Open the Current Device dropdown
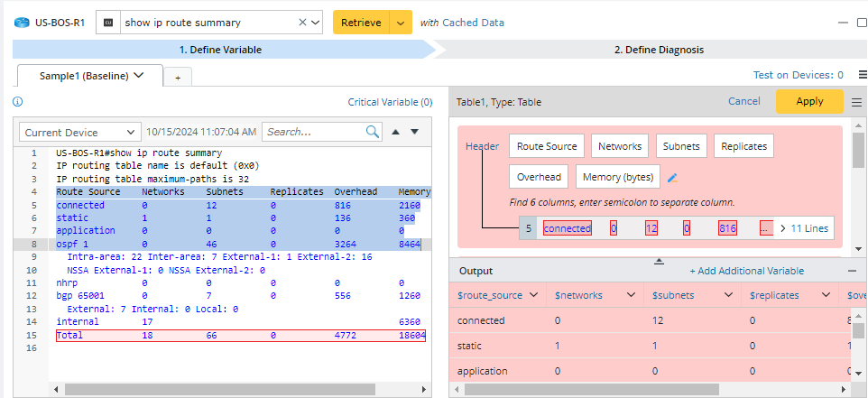The height and width of the screenshot is (398, 868). click(80, 133)
